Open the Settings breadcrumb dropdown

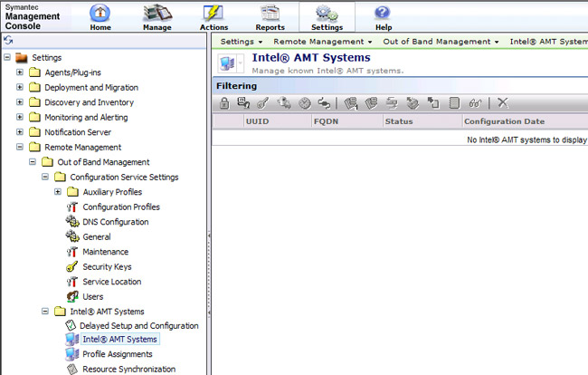click(241, 42)
